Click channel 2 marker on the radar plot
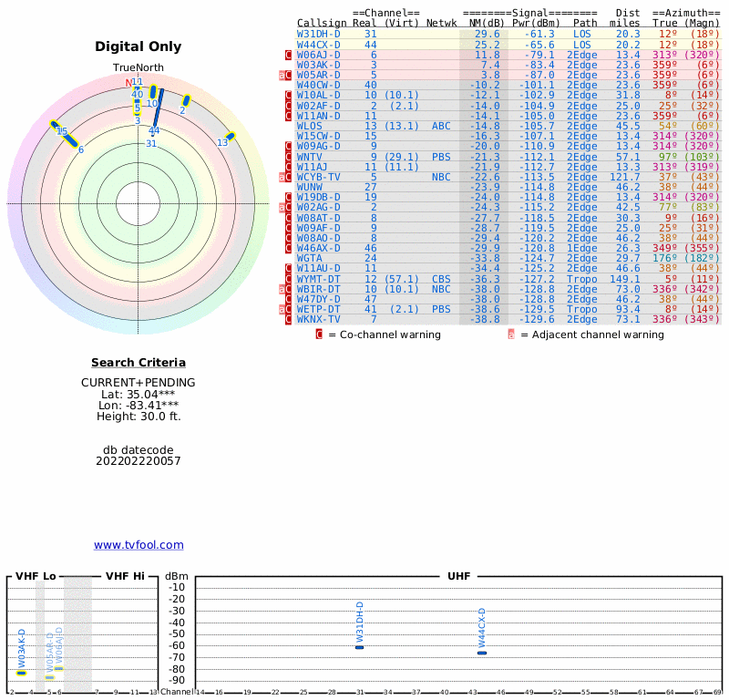 pos(186,100)
